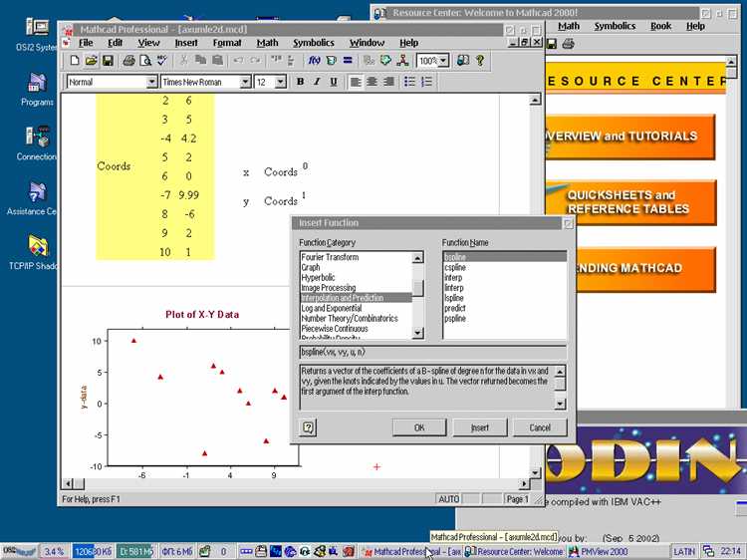Image resolution: width=747 pixels, height=560 pixels.
Task: Open the Insert Function f(x) toolbar icon
Action: [314, 61]
